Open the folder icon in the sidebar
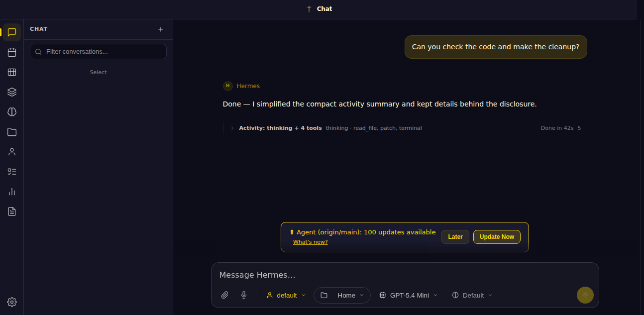The width and height of the screenshot is (644, 315). [x=12, y=132]
